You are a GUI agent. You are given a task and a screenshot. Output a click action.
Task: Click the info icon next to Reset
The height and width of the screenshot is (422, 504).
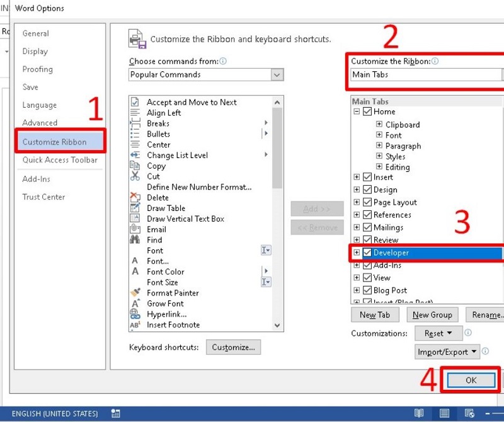tap(468, 333)
